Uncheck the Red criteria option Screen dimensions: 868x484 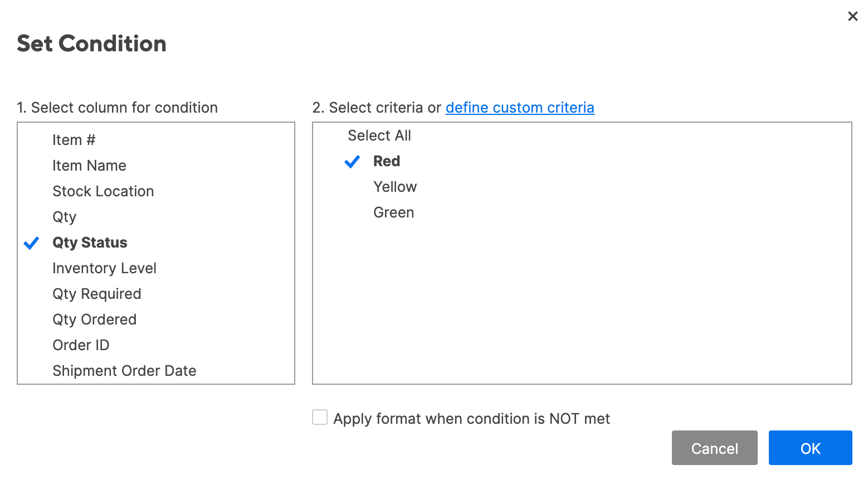[387, 161]
